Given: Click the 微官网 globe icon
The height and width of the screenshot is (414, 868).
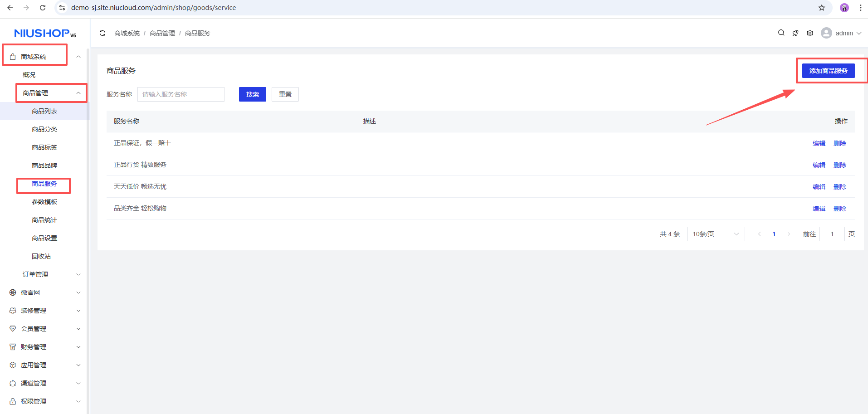Looking at the screenshot, I should 13,292.
